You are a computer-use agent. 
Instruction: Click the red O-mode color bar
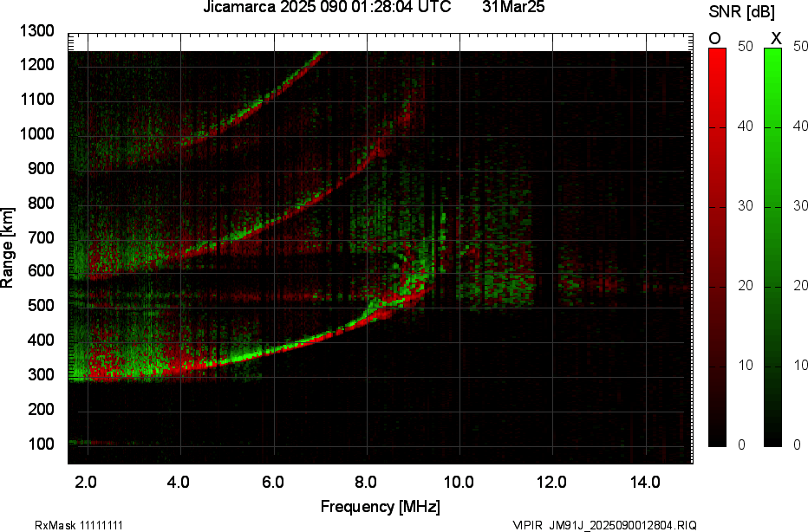(717, 247)
